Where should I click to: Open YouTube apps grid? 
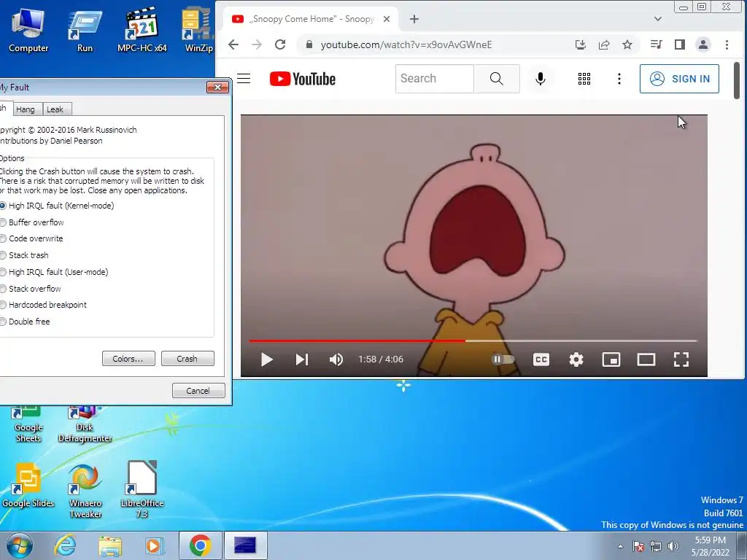pyautogui.click(x=584, y=79)
